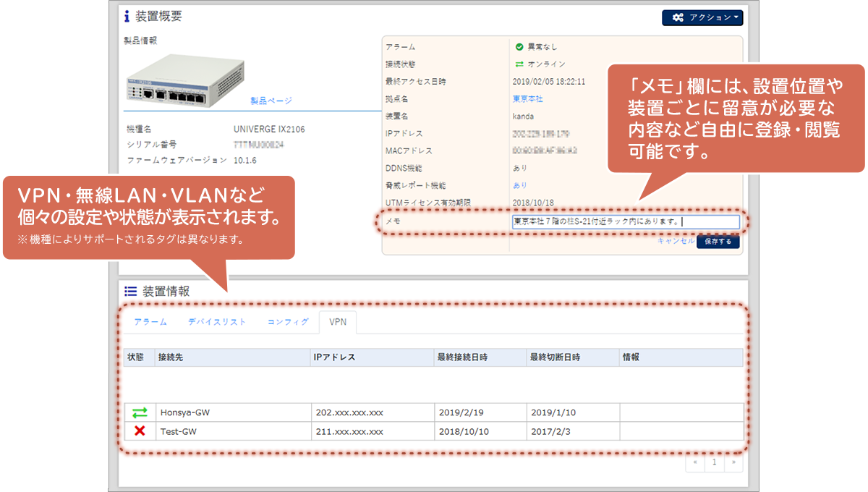Go to previous page with « button

tap(695, 462)
